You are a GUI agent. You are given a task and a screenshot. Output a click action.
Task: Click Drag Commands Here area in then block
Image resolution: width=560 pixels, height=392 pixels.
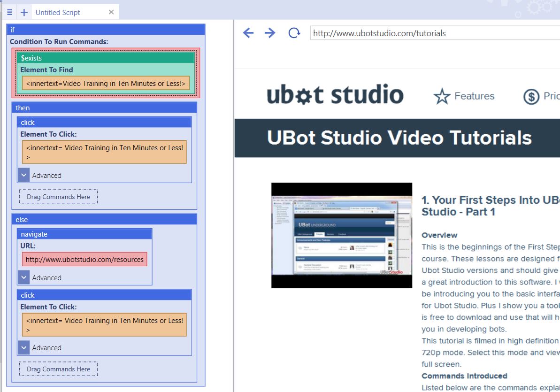point(59,197)
